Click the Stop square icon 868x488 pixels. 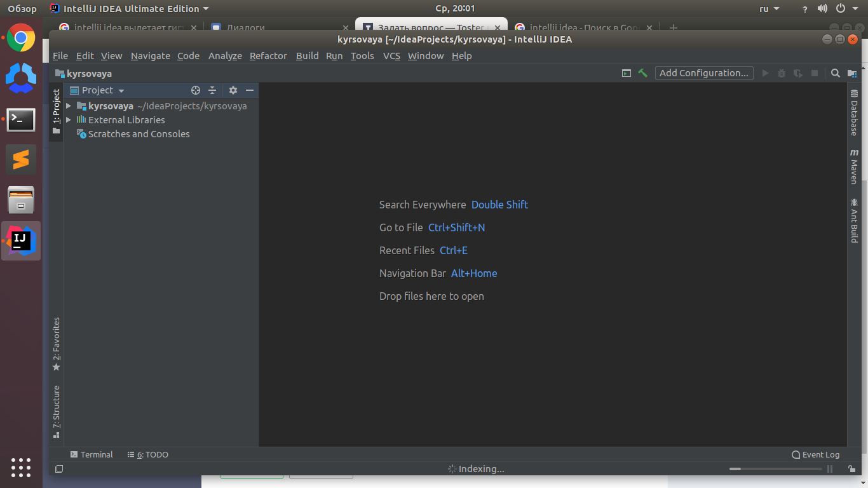pos(815,73)
